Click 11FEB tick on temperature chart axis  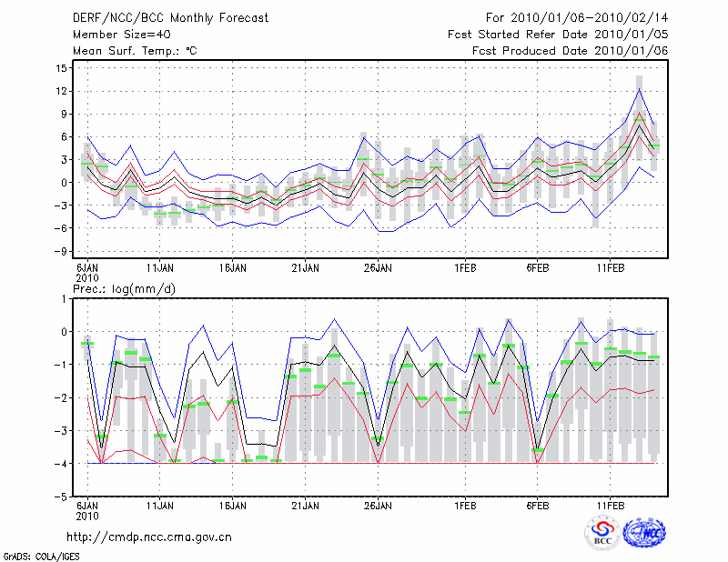[x=610, y=267]
